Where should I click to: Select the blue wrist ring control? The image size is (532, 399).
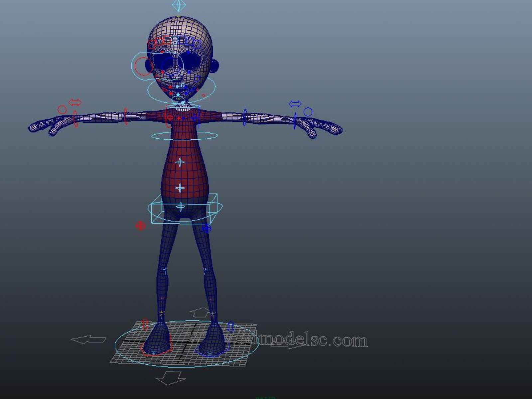(x=295, y=121)
